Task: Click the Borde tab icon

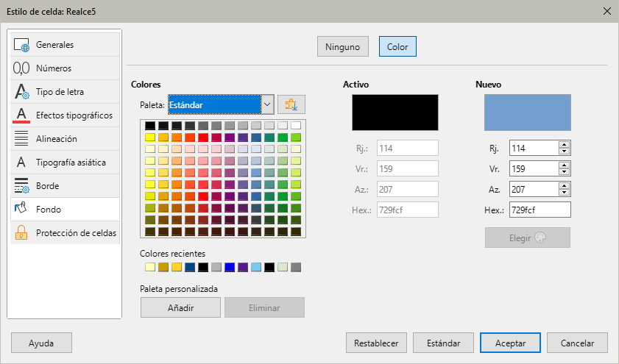Action: click(x=21, y=186)
